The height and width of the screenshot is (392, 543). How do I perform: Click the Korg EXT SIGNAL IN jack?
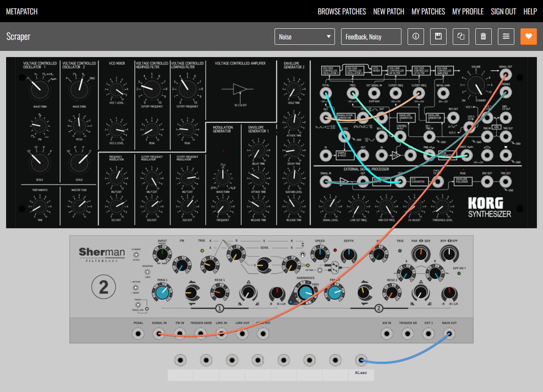(x=374, y=93)
